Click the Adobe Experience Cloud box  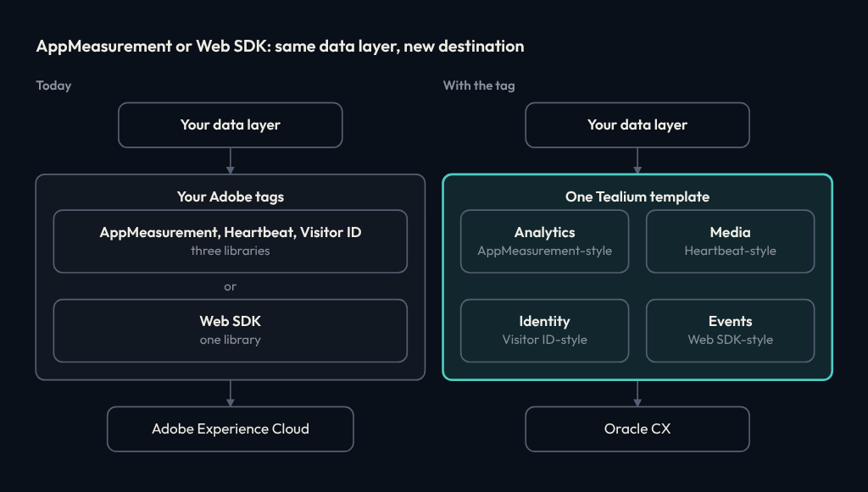pos(231,429)
